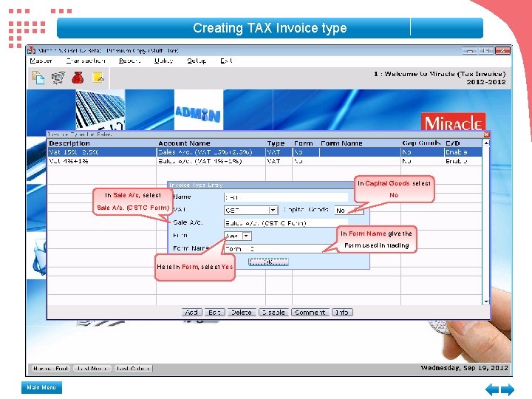Screen dimensions: 532x399
Task: Click the Disable button
Action: [x=273, y=312]
